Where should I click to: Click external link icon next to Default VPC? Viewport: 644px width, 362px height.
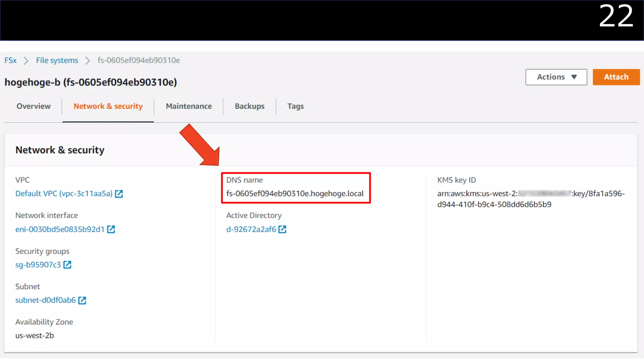(x=119, y=194)
